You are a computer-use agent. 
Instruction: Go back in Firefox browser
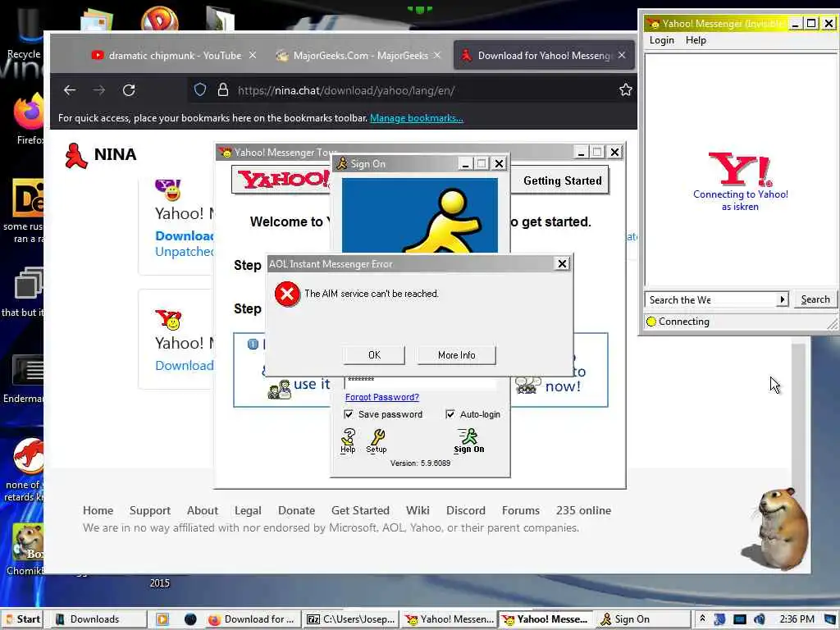tap(70, 90)
